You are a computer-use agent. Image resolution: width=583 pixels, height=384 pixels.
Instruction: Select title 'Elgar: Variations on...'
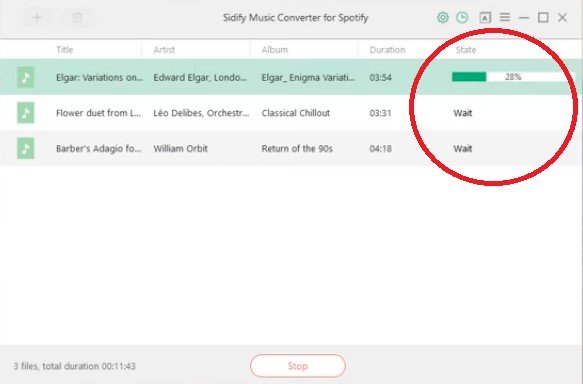click(x=99, y=78)
